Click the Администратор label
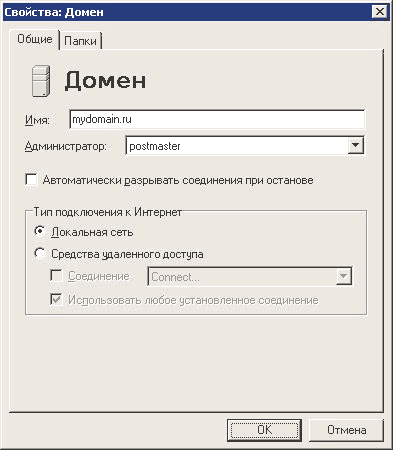This screenshot has width=393, height=450. tap(66, 146)
